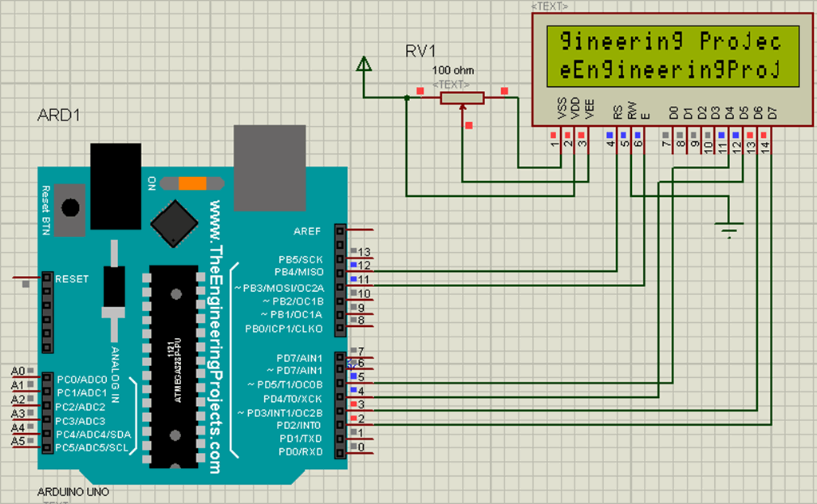Select the black DC power jack on the Arduino
The image size is (817, 504).
[x=114, y=185]
